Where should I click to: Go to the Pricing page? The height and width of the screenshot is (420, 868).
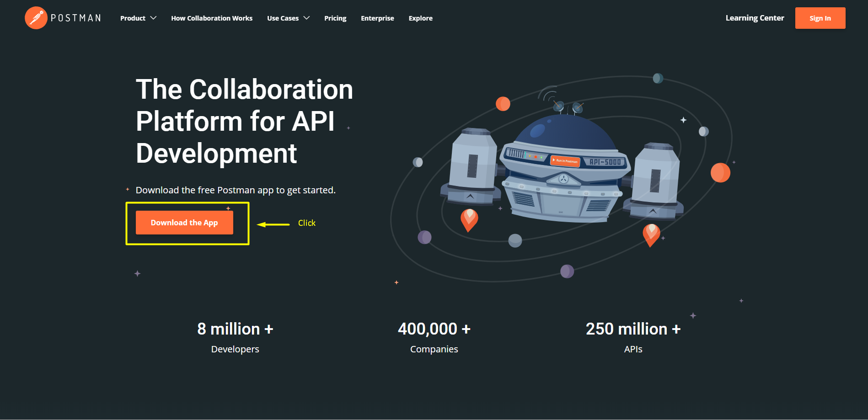click(335, 18)
